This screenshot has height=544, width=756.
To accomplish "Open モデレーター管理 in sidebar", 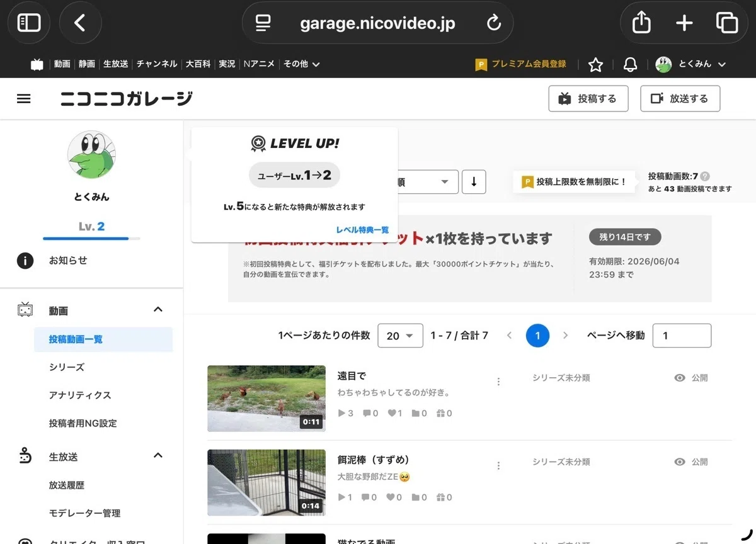I will (x=84, y=513).
